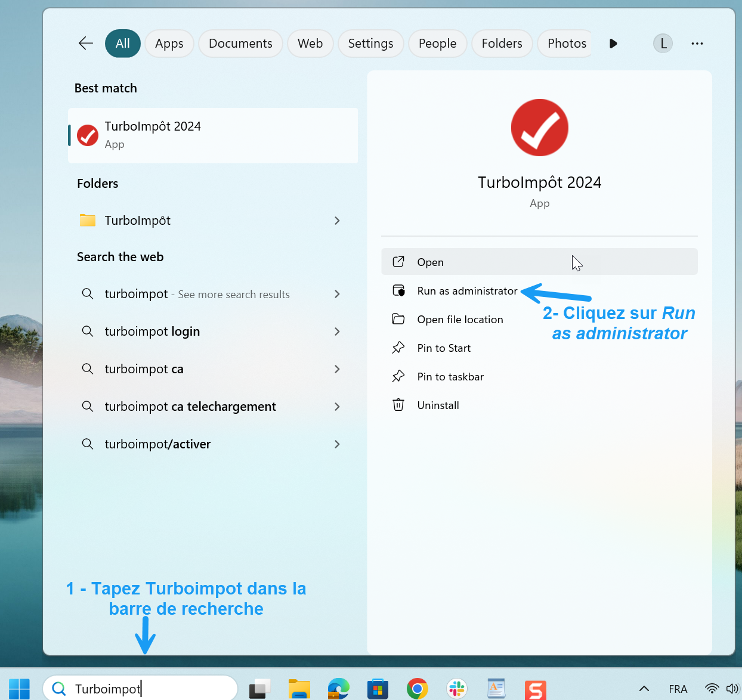The image size is (742, 700).
Task: Open the TurboImpôt folder result
Action: (x=213, y=221)
